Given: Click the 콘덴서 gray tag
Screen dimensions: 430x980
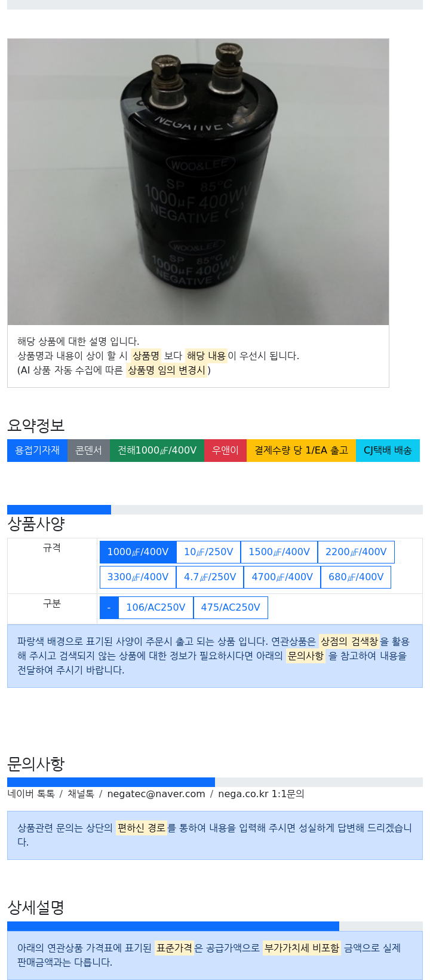Looking at the screenshot, I should (88, 451).
